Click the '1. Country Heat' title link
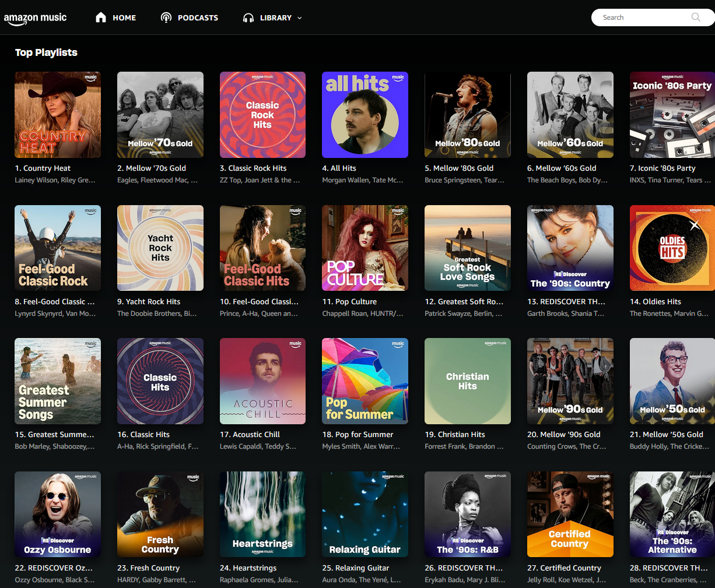715x588 pixels. pyautogui.click(x=43, y=168)
